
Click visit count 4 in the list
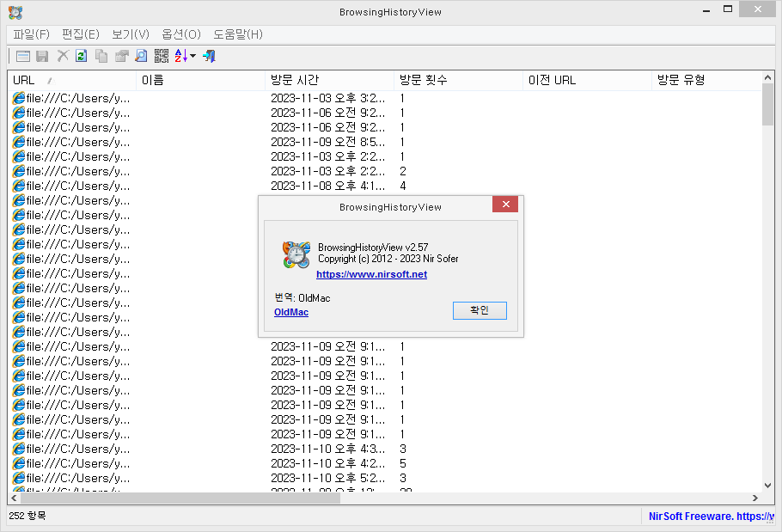[x=402, y=186]
